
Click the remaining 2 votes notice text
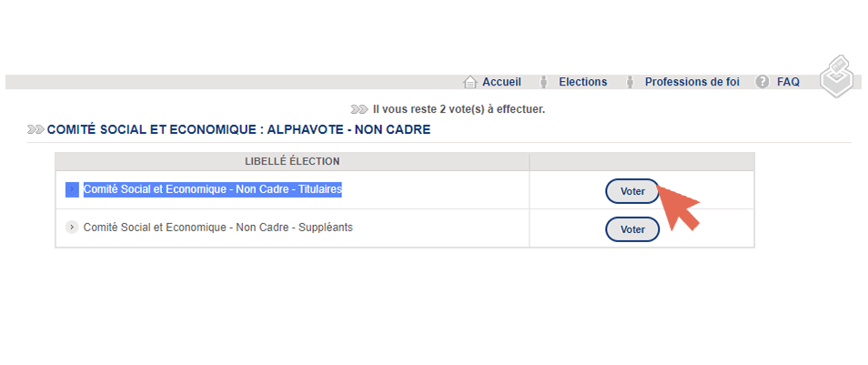point(459,109)
